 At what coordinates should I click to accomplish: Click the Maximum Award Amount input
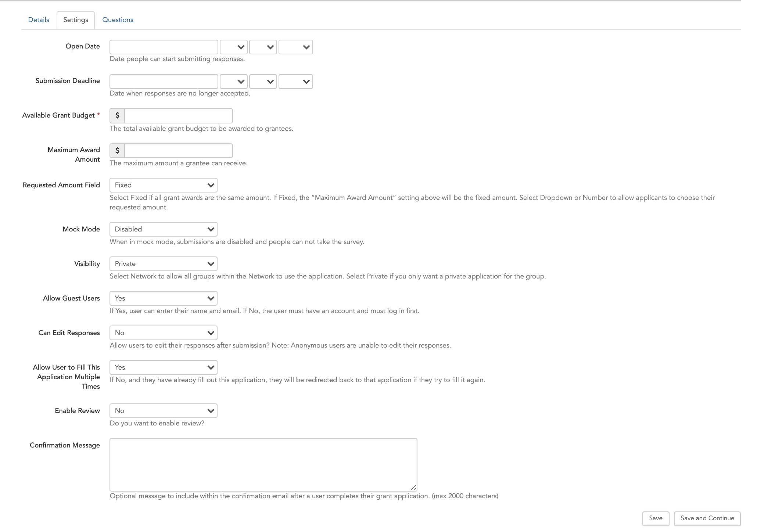tap(179, 151)
